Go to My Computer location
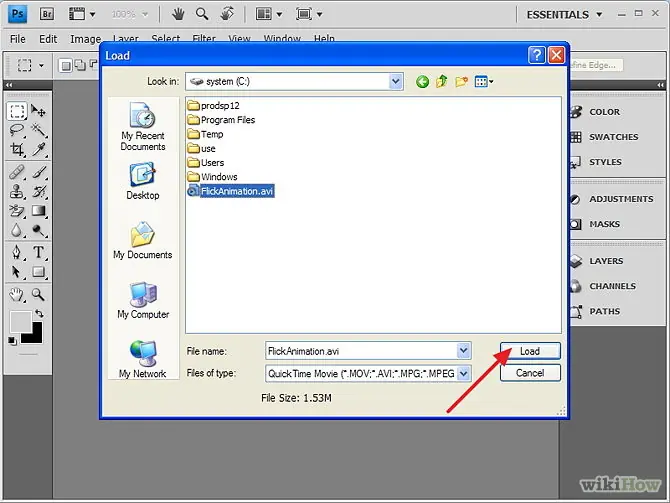The width and height of the screenshot is (670, 503). point(143,300)
